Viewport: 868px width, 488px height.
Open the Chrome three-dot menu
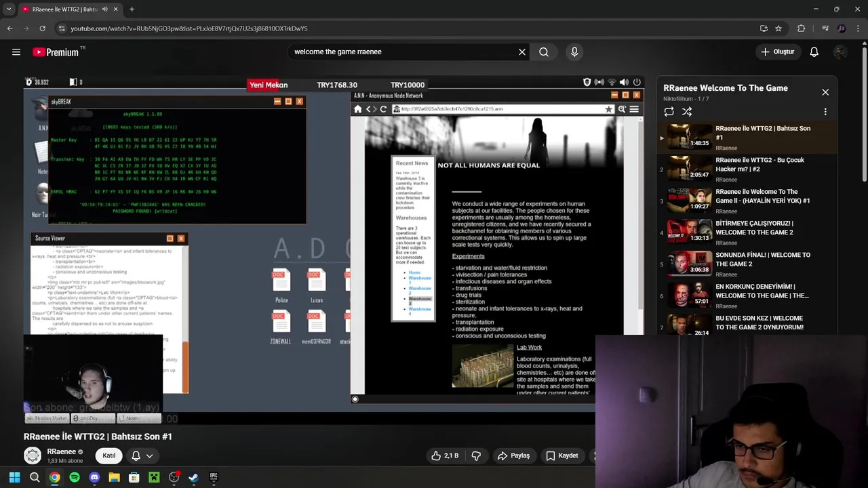858,28
